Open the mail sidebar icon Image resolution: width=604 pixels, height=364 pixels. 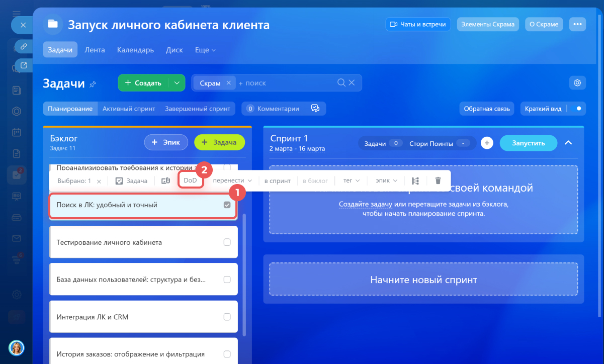(x=17, y=238)
